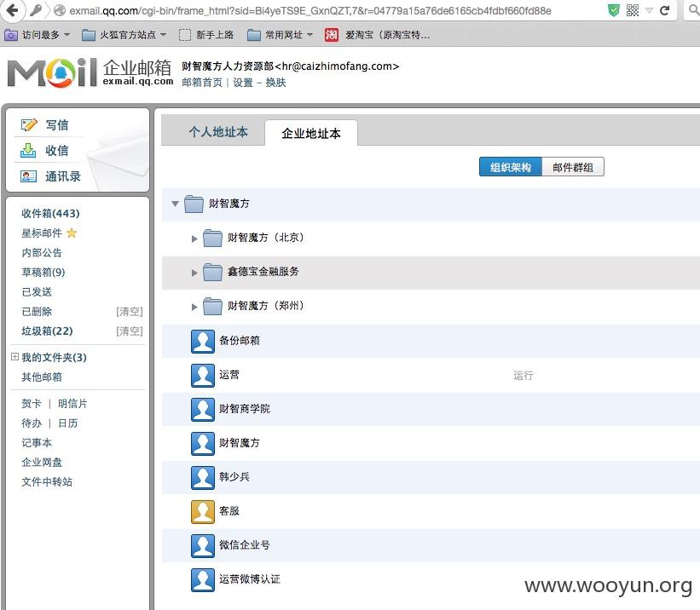Open 企业网盘 enterprise drive

coord(42,463)
